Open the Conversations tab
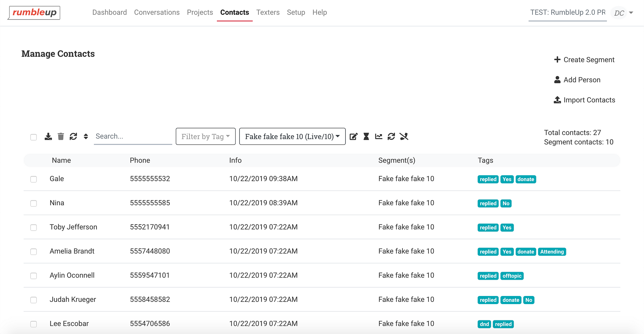Image resolution: width=644 pixels, height=334 pixels. (157, 12)
